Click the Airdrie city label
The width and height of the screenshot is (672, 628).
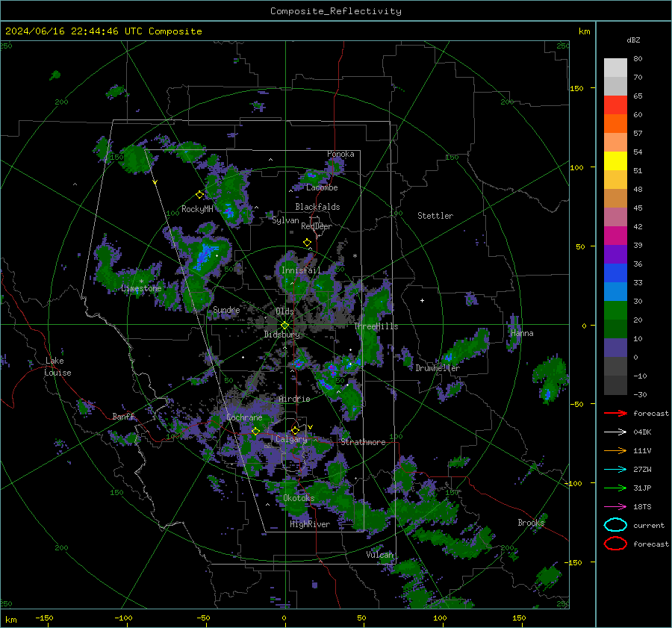pos(294,399)
